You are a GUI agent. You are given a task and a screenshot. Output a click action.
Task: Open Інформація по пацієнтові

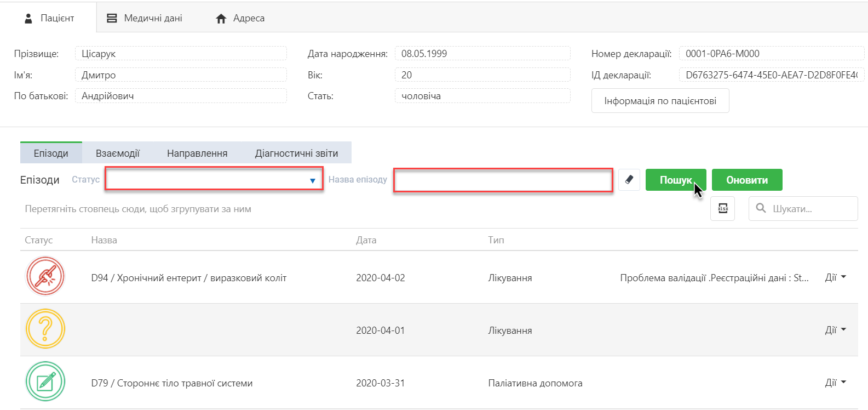click(660, 101)
